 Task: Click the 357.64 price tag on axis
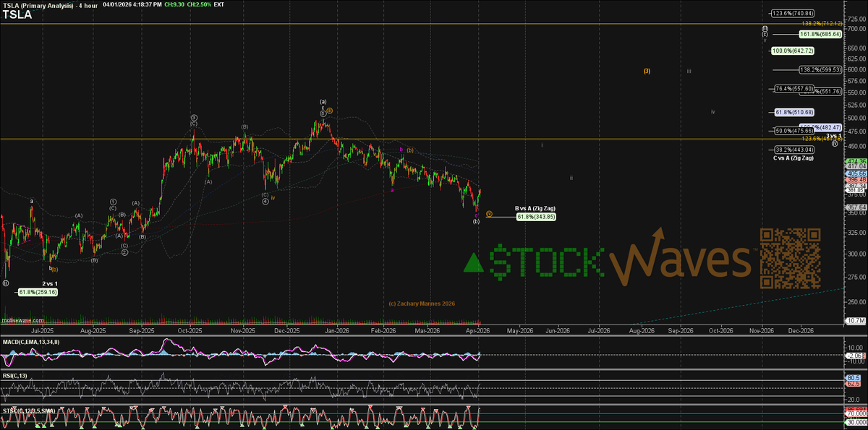click(x=856, y=207)
